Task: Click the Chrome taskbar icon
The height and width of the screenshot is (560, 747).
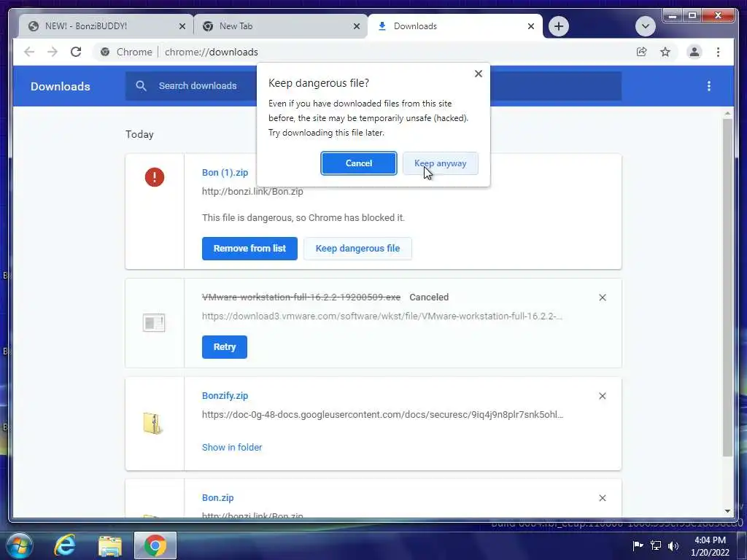Action: [x=155, y=545]
